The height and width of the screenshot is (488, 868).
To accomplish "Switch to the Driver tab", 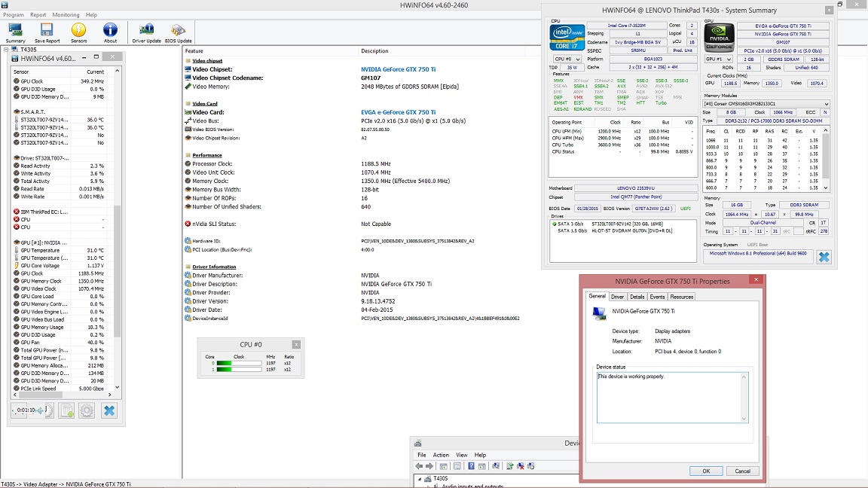I will pos(617,297).
